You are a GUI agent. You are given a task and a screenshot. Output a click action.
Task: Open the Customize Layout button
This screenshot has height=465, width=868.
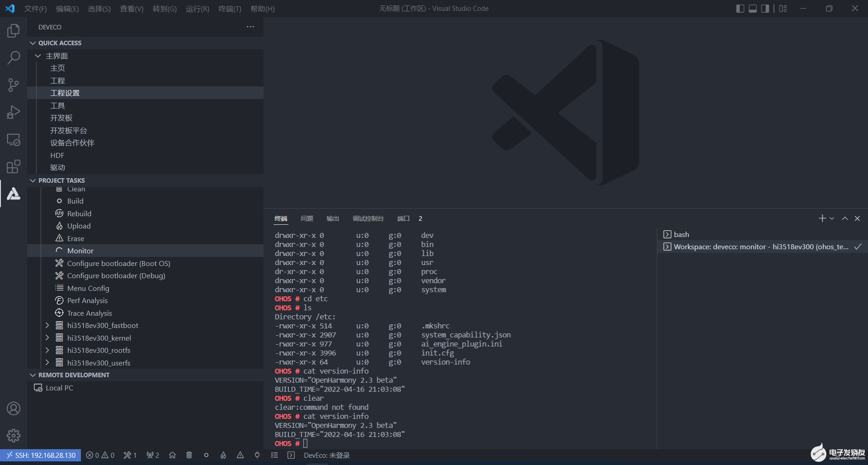(x=783, y=9)
